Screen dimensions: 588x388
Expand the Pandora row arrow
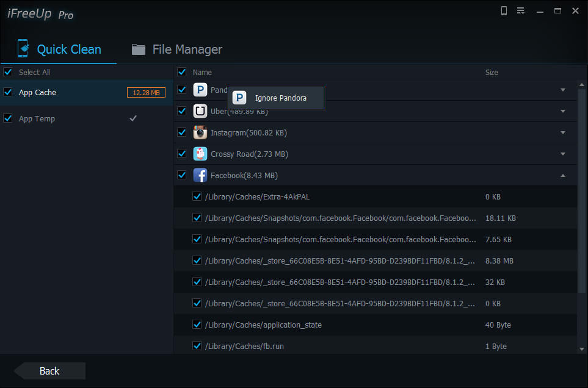(563, 90)
